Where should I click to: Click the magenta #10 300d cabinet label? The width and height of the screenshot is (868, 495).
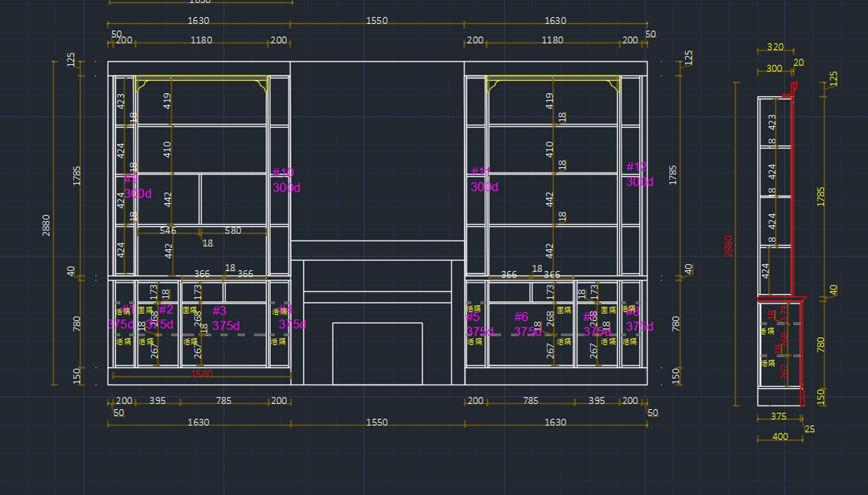click(x=284, y=180)
